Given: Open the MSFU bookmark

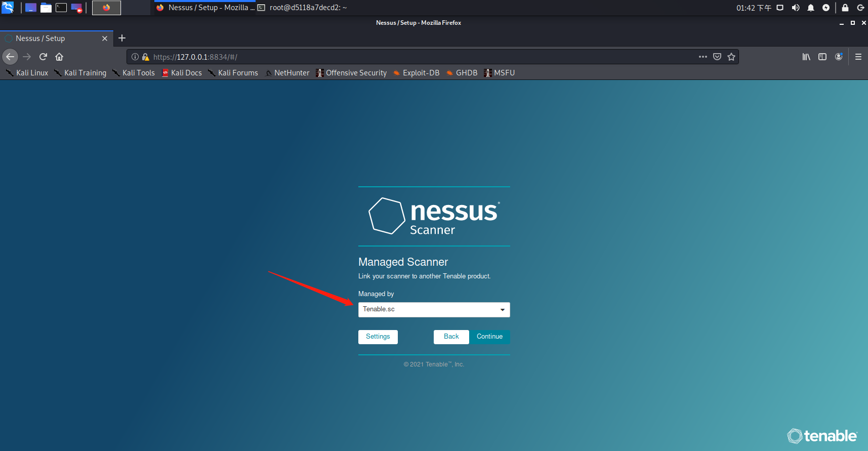Looking at the screenshot, I should 499,73.
